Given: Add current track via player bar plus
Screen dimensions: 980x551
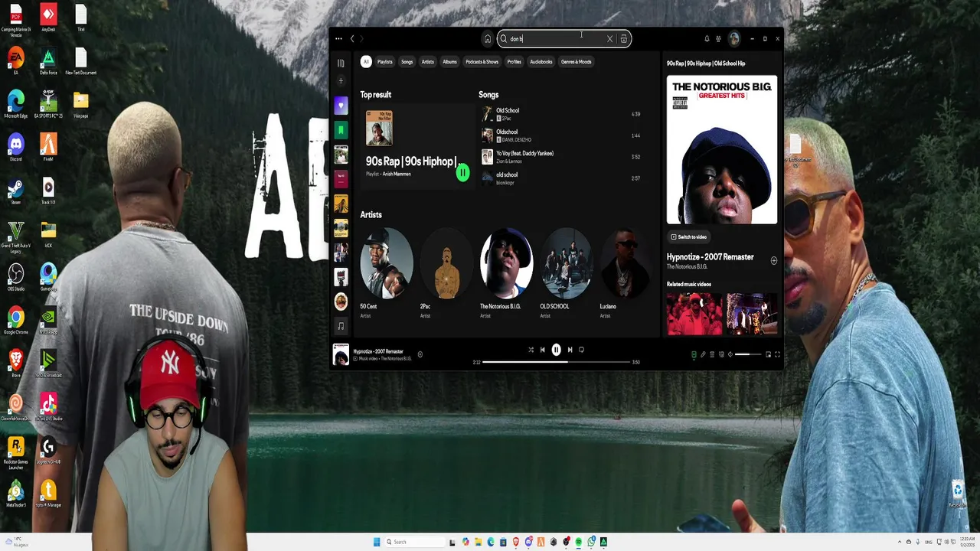Looking at the screenshot, I should 420,354.
